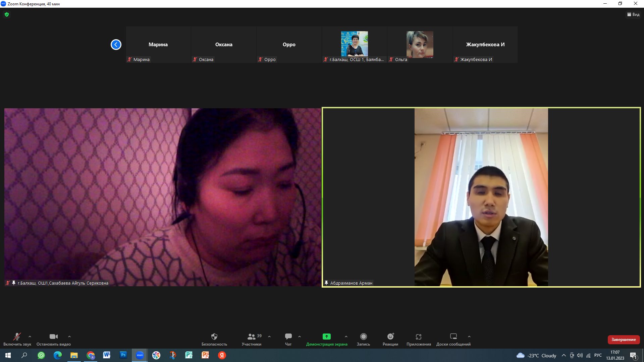This screenshot has width=644, height=362.
Task: Expand the video options arrow
Action: pyautogui.click(x=69, y=337)
